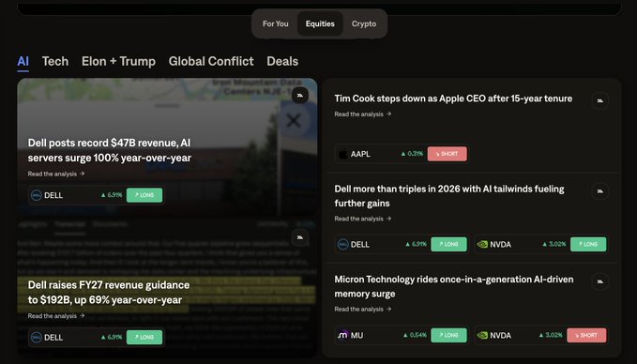Click Dell logo in 'Dell raises FY27' card

(x=37, y=337)
